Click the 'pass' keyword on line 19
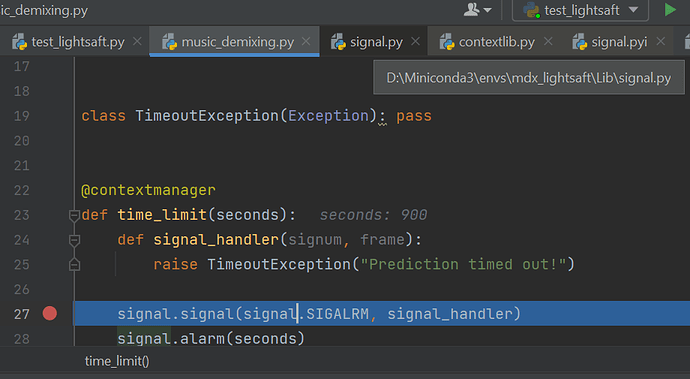690x379 pixels. click(x=414, y=116)
